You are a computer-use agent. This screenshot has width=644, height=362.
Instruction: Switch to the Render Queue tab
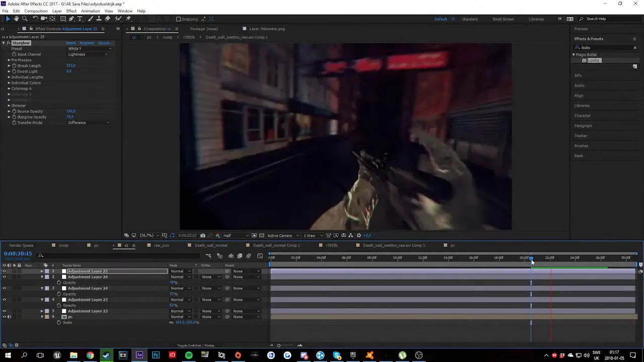coord(21,245)
